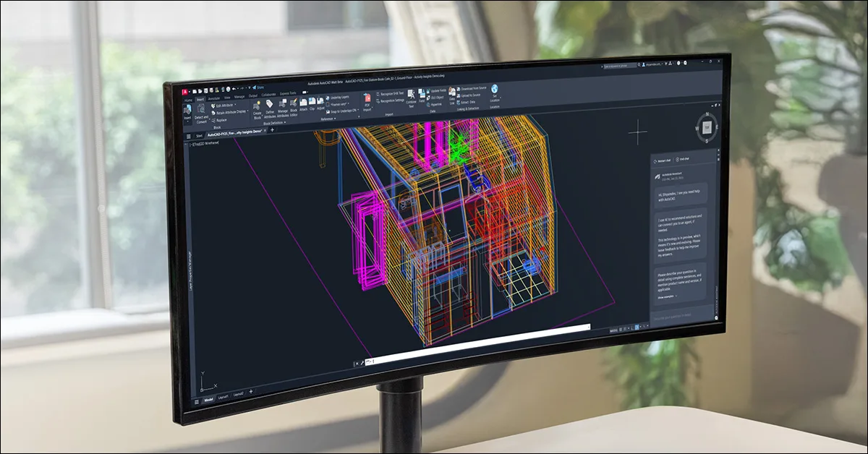The width and height of the screenshot is (868, 454).
Task: Switch to the Annotate ribbon tab
Action: [213, 98]
